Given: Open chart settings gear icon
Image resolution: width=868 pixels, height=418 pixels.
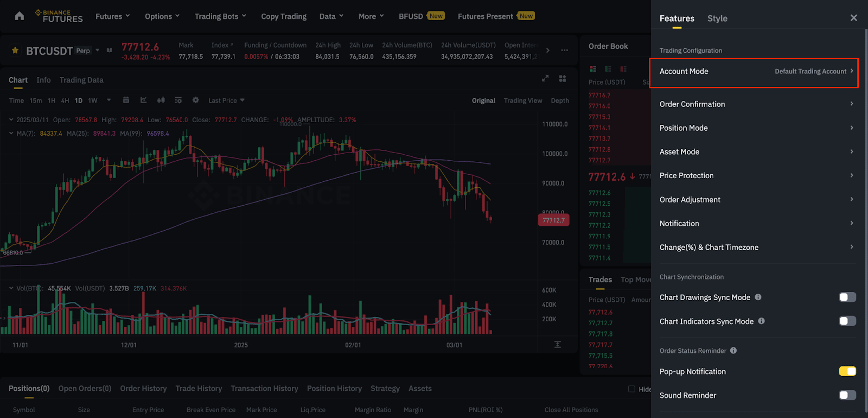Looking at the screenshot, I should click(x=196, y=100).
